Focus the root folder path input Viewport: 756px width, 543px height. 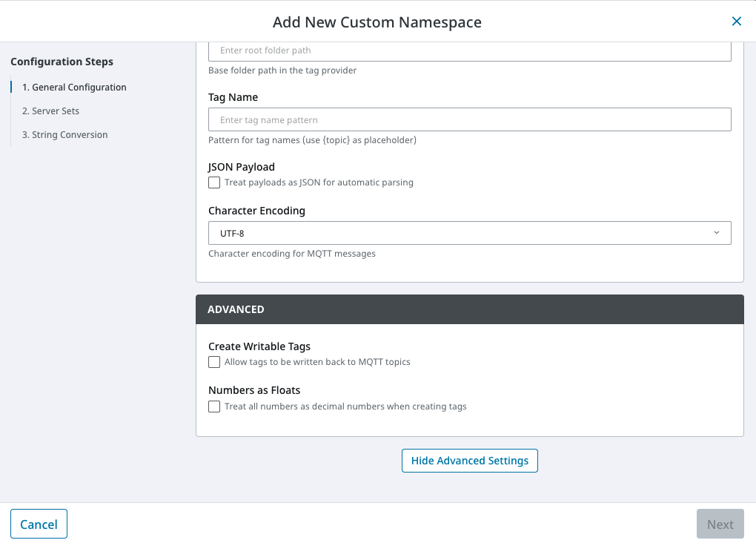[x=469, y=50]
